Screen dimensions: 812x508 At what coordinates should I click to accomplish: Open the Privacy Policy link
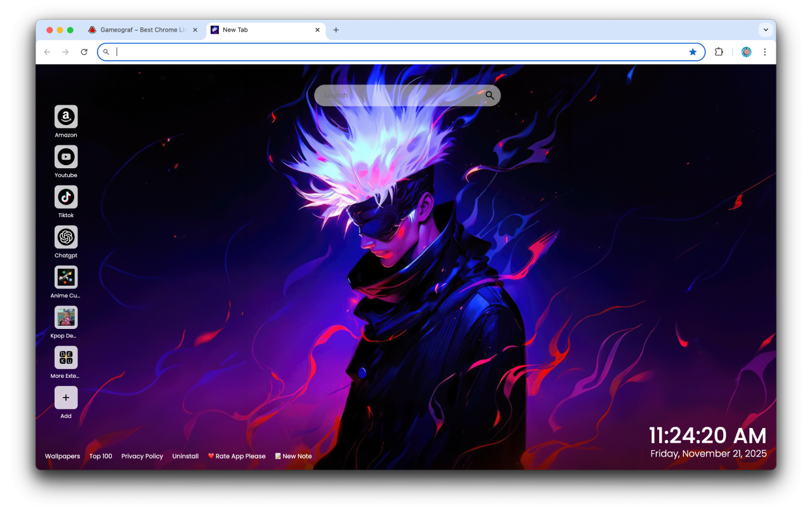[x=142, y=457]
